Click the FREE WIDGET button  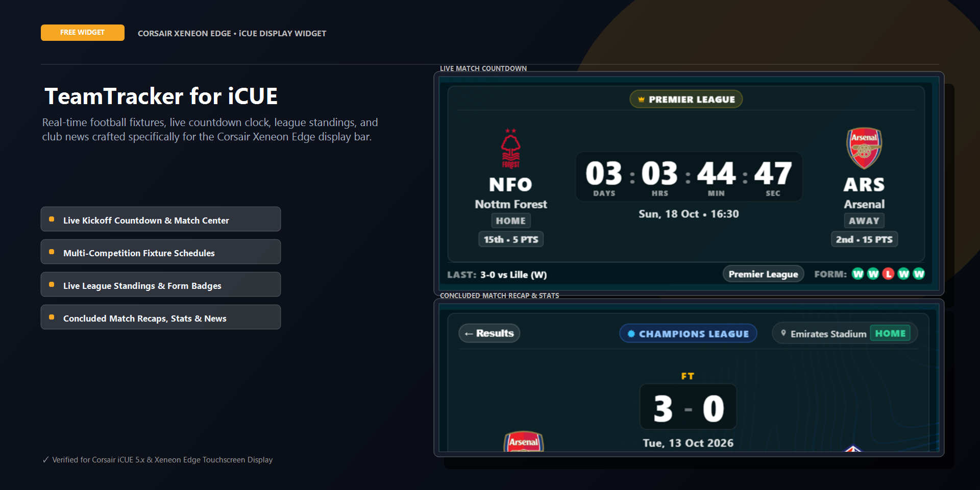[83, 33]
